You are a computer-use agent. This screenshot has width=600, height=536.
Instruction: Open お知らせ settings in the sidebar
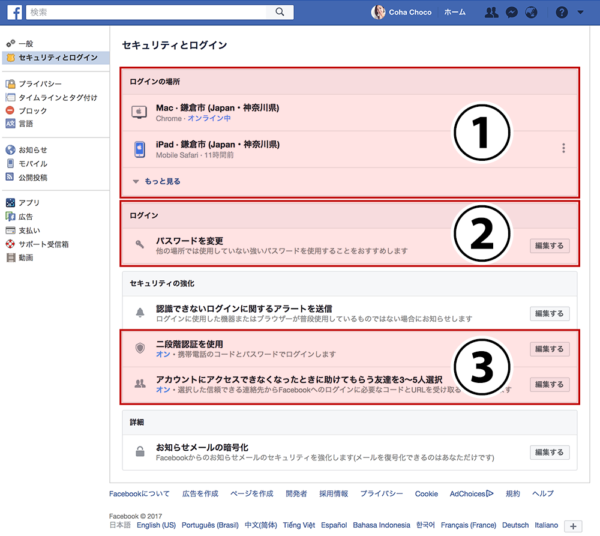click(x=33, y=150)
